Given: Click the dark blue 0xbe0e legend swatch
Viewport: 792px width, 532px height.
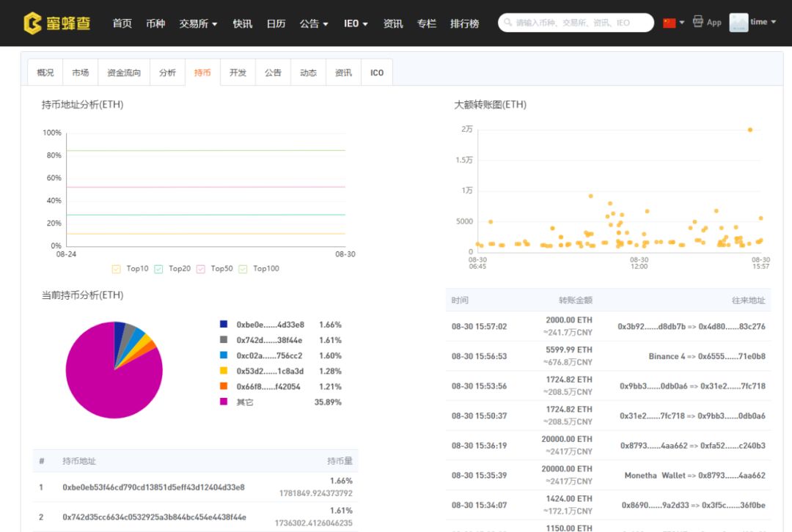Looking at the screenshot, I should coord(224,324).
